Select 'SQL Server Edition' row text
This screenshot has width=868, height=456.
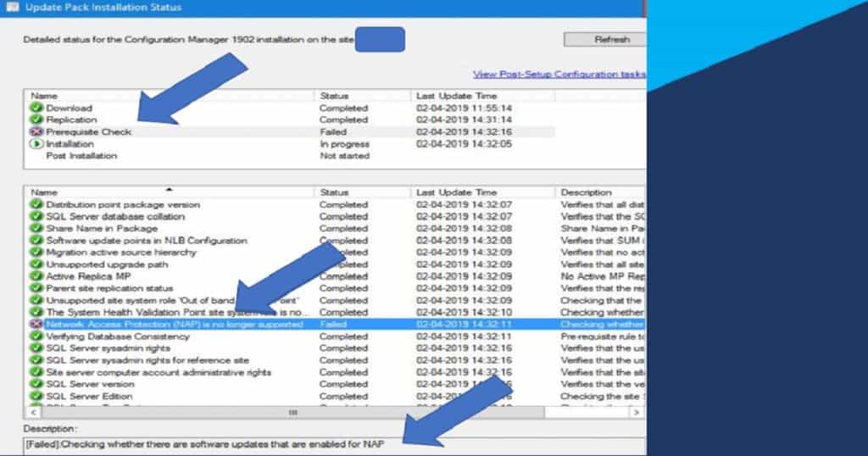click(x=89, y=396)
